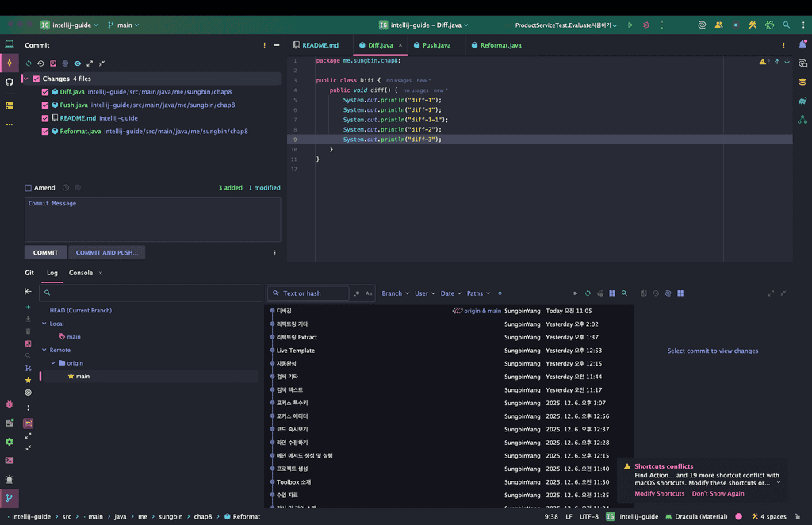Image resolution: width=812 pixels, height=525 pixels.
Task: Click the Modify Shortcuts link
Action: tap(659, 494)
